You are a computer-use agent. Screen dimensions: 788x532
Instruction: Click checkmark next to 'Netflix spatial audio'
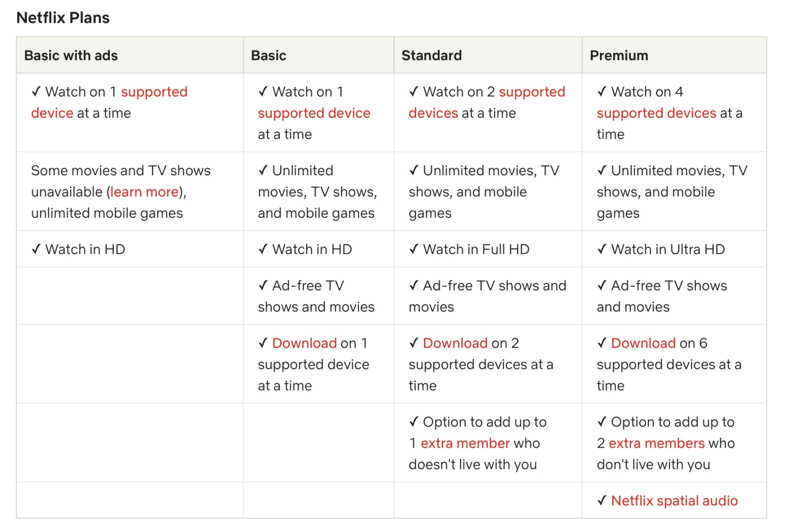pos(601,501)
